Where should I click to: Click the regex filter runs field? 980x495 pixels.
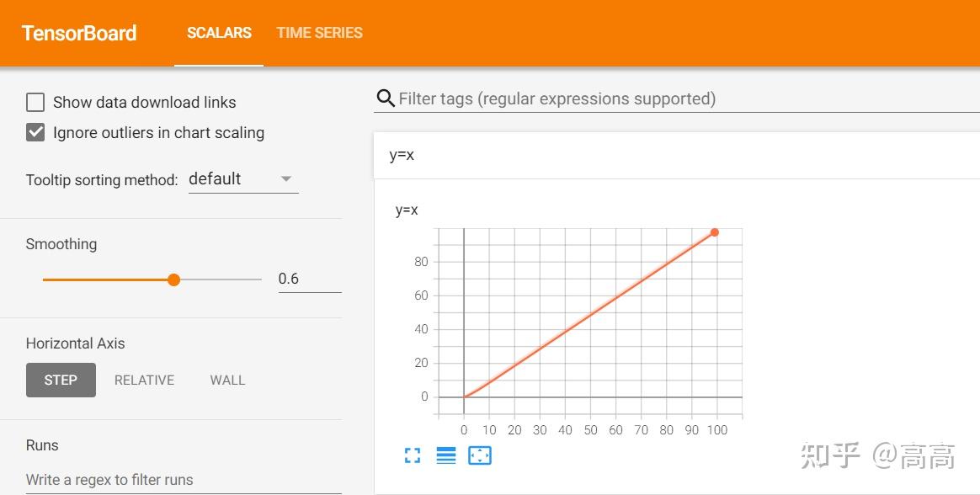coord(184,480)
